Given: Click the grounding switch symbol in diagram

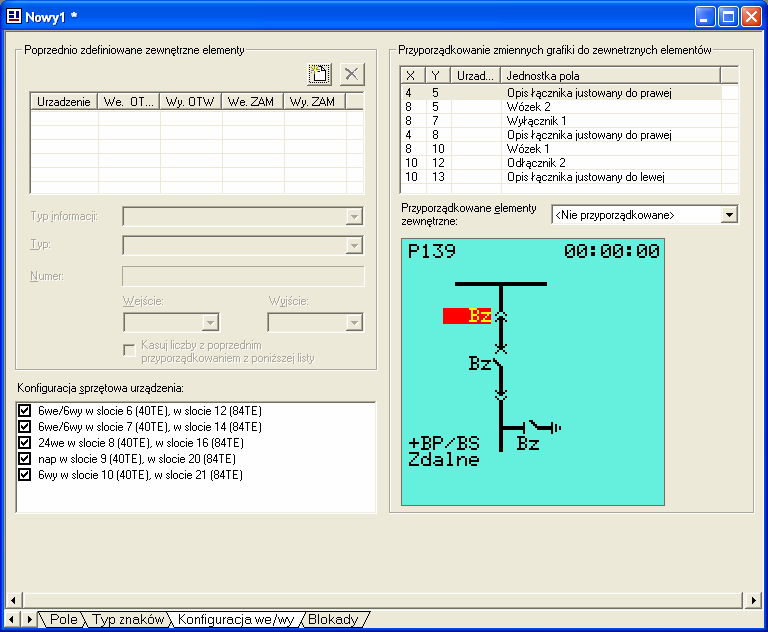Looking at the screenshot, I should pyautogui.click(x=543, y=427).
